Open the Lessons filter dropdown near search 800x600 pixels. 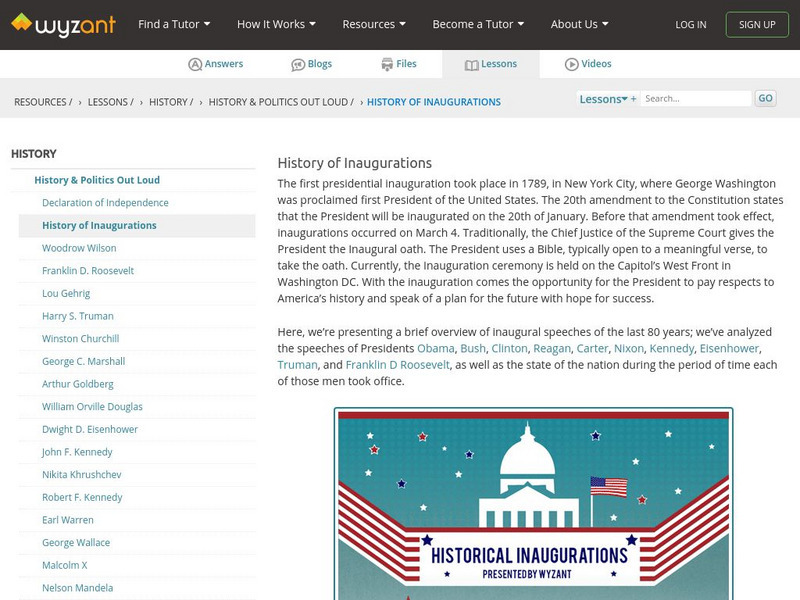[602, 97]
